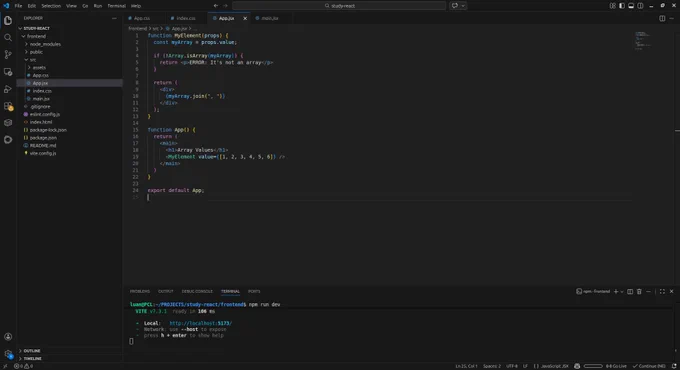The image size is (680, 370).
Task: Open the Explorer view in activity bar
Action: click(x=8, y=20)
